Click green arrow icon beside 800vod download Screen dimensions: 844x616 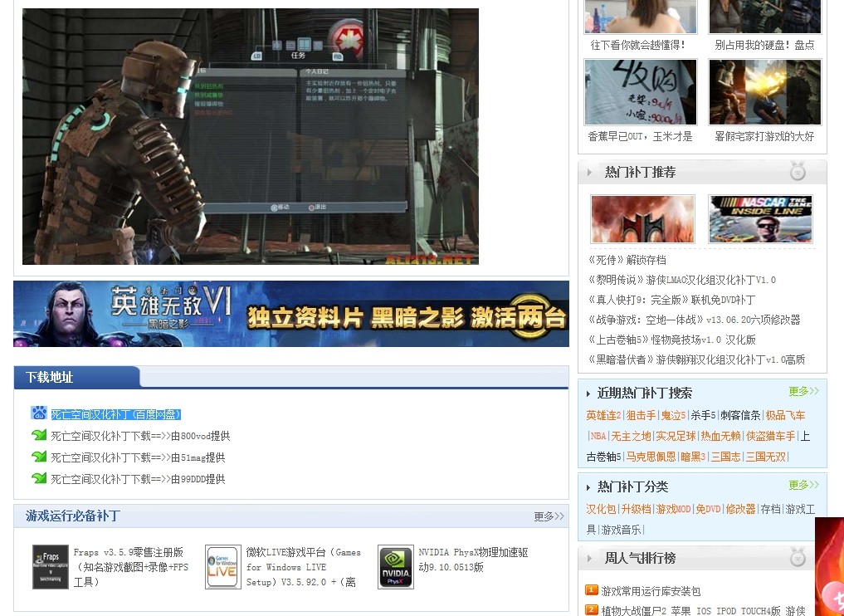point(39,435)
